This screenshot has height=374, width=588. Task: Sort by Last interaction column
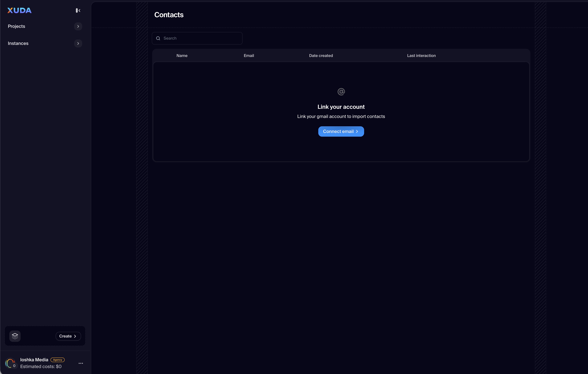coord(421,56)
